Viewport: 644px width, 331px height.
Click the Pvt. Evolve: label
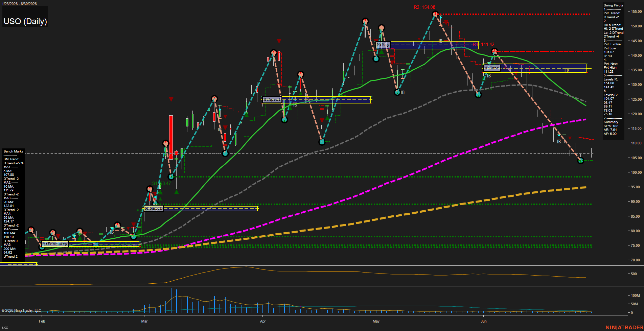coord(613,44)
